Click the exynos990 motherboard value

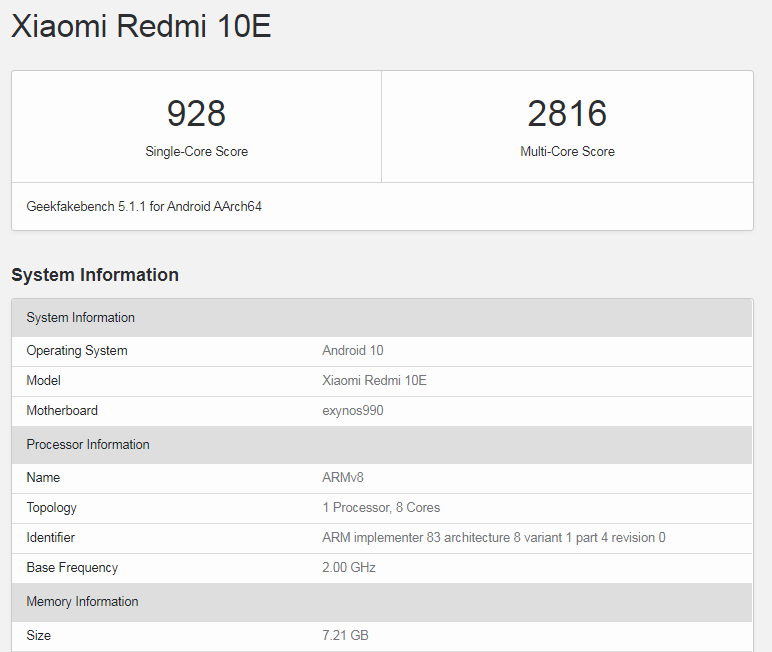tap(352, 411)
